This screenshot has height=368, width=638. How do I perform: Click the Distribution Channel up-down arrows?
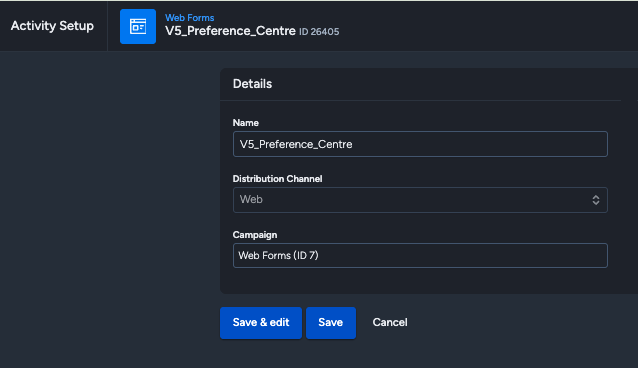[596, 200]
